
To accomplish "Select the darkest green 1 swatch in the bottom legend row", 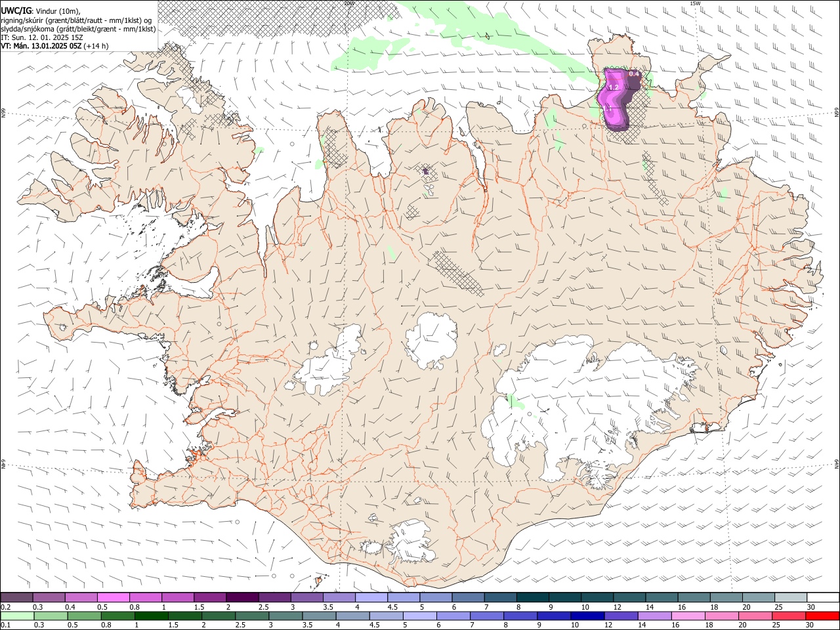I will pyautogui.click(x=152, y=616).
